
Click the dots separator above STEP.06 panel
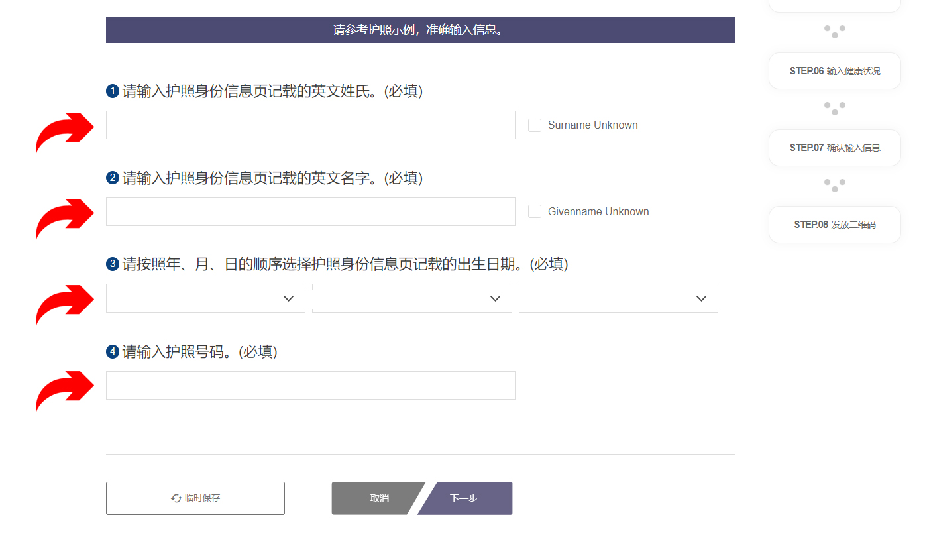(834, 30)
